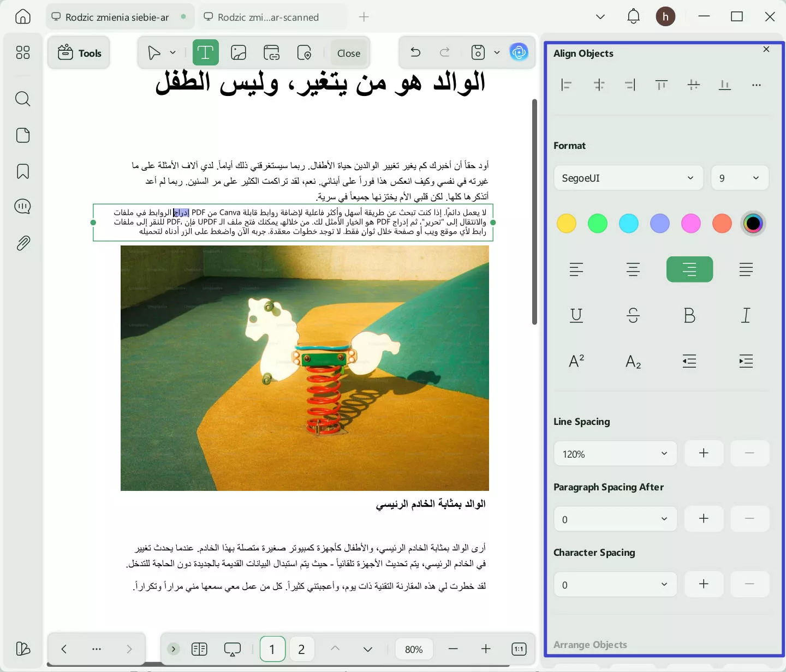Image resolution: width=786 pixels, height=672 pixels.
Task: Open the SegoeUI font dropdown
Action: coord(628,178)
